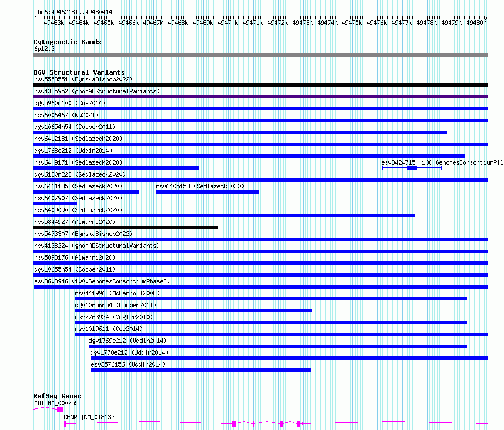The width and height of the screenshot is (504, 430).
Task: Select the nsv4325952 gnomAD purple variant bar
Action: tap(260, 97)
